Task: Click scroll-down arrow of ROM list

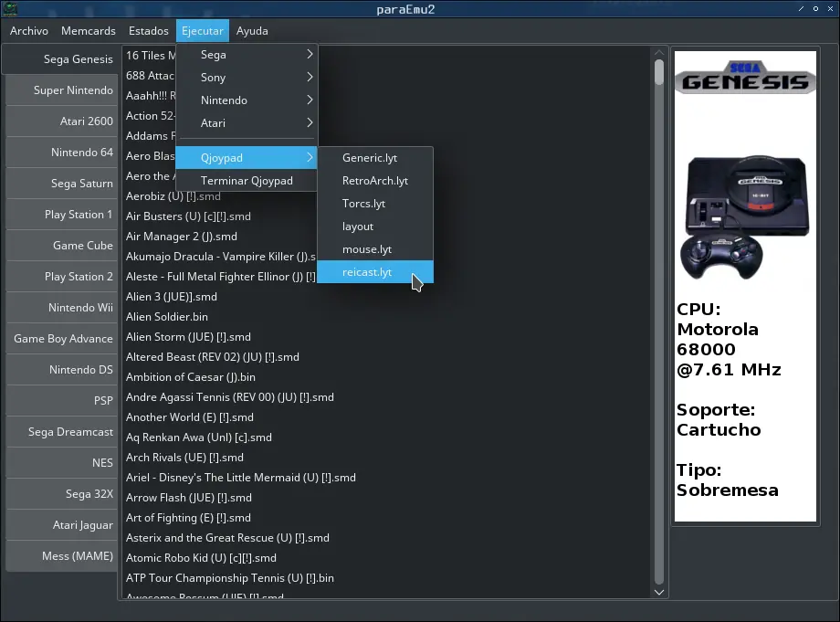Action: [x=659, y=592]
